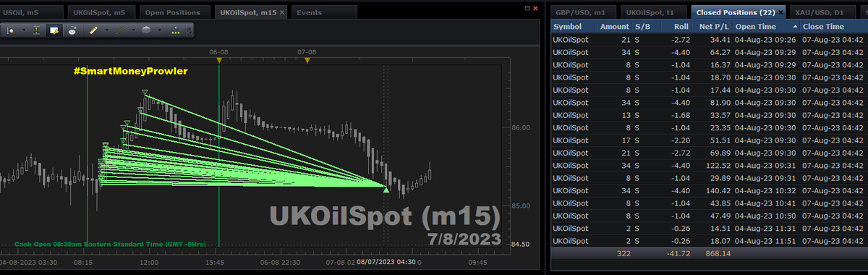Viewport: 868px width, 275px height.
Task: Select the ruler measure tool
Action: pos(93,30)
